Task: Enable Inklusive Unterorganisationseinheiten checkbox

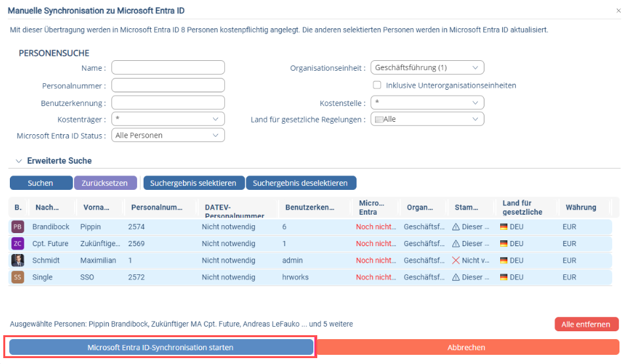Action: [377, 85]
